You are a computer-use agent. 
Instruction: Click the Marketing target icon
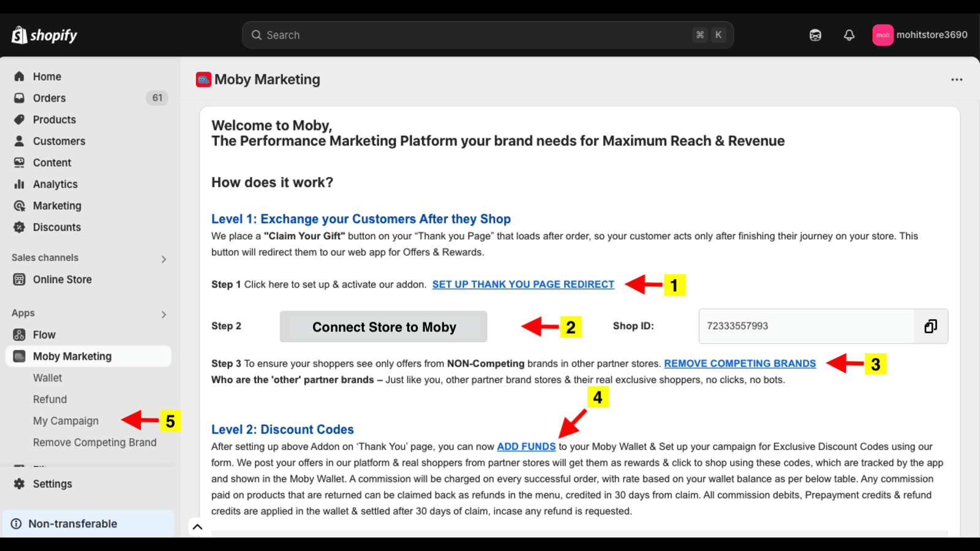[x=20, y=206]
